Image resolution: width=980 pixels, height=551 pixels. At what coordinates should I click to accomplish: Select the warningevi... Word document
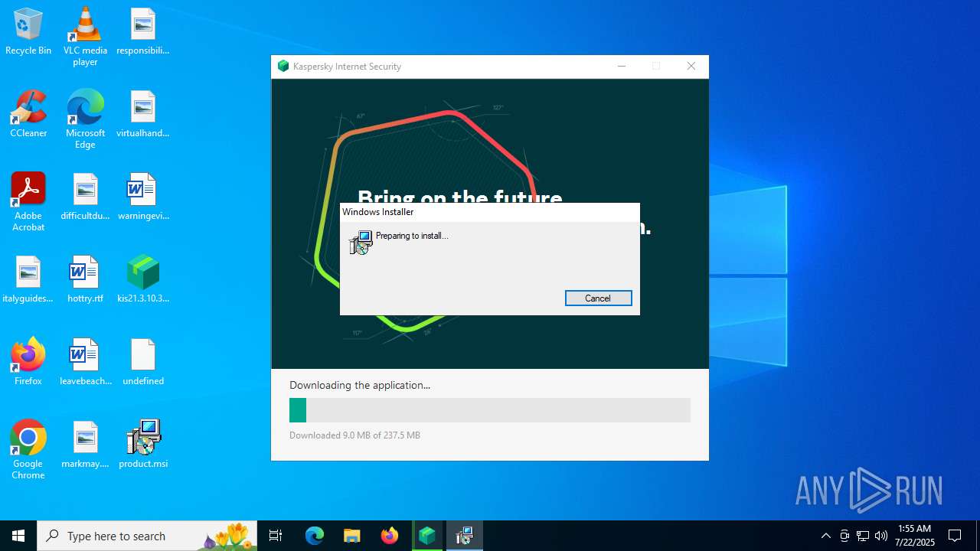143,197
